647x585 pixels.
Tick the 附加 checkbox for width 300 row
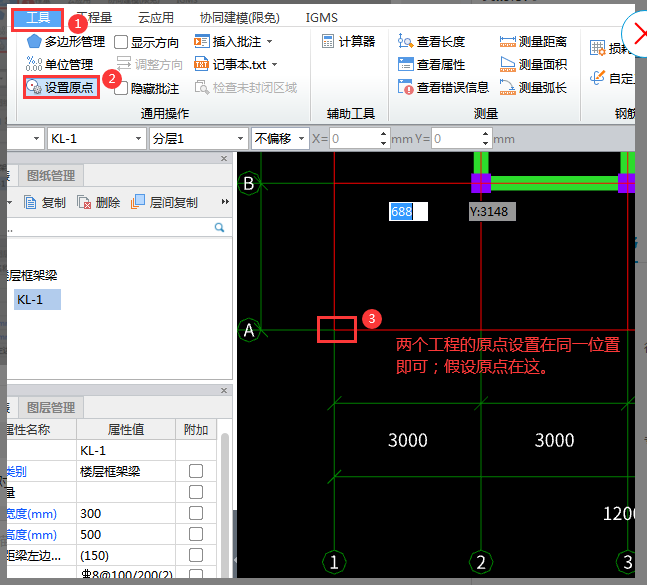(196, 513)
